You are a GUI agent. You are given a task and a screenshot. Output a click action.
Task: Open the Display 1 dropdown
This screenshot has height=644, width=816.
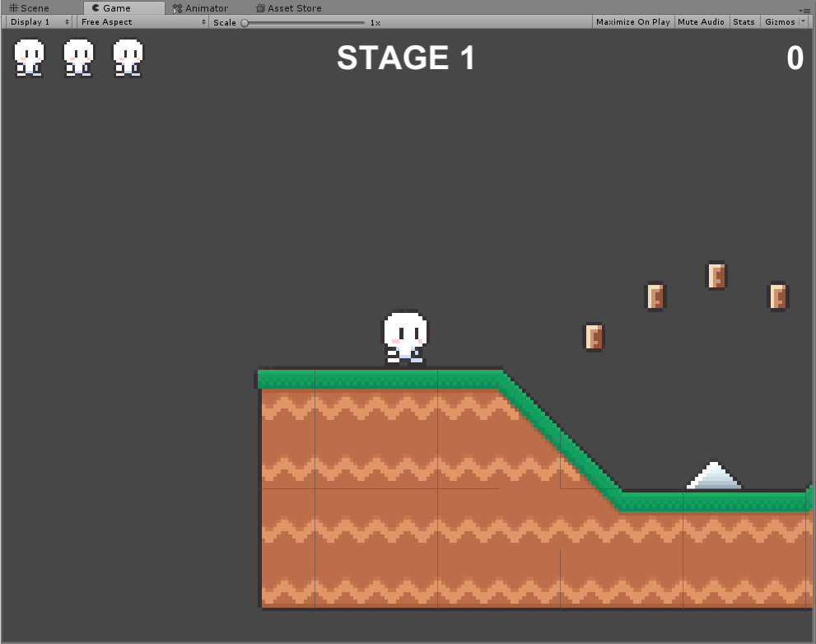[39, 22]
